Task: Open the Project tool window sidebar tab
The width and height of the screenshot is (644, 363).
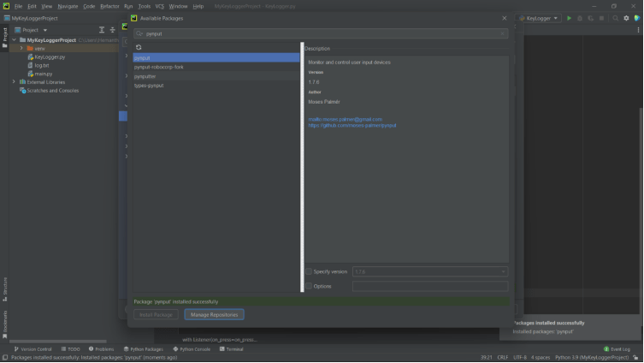Action: coord(4,38)
